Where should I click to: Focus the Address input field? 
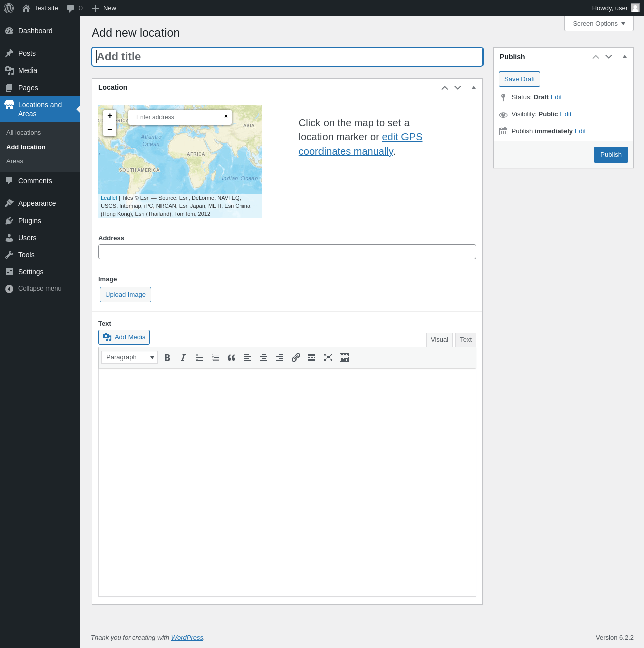coord(287,252)
